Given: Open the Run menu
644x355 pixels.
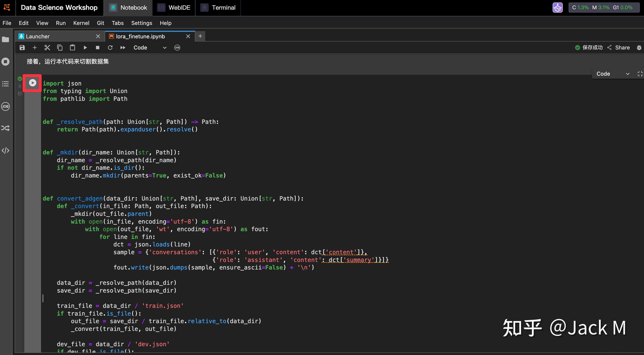Looking at the screenshot, I should tap(61, 23).
